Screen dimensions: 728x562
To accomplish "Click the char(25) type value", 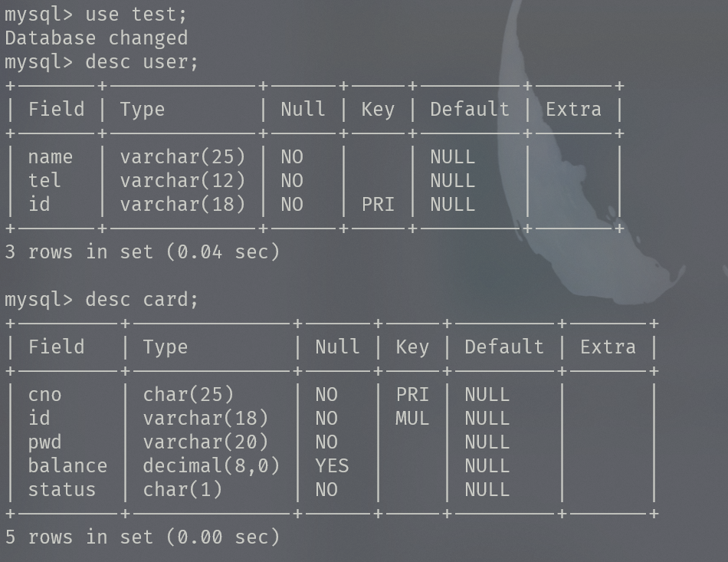I will (x=189, y=394).
